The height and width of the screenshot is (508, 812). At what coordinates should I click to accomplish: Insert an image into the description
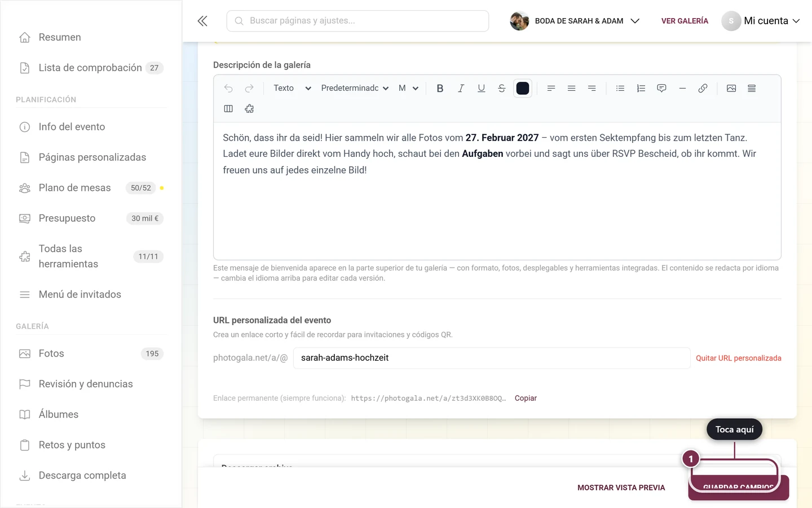coord(731,88)
